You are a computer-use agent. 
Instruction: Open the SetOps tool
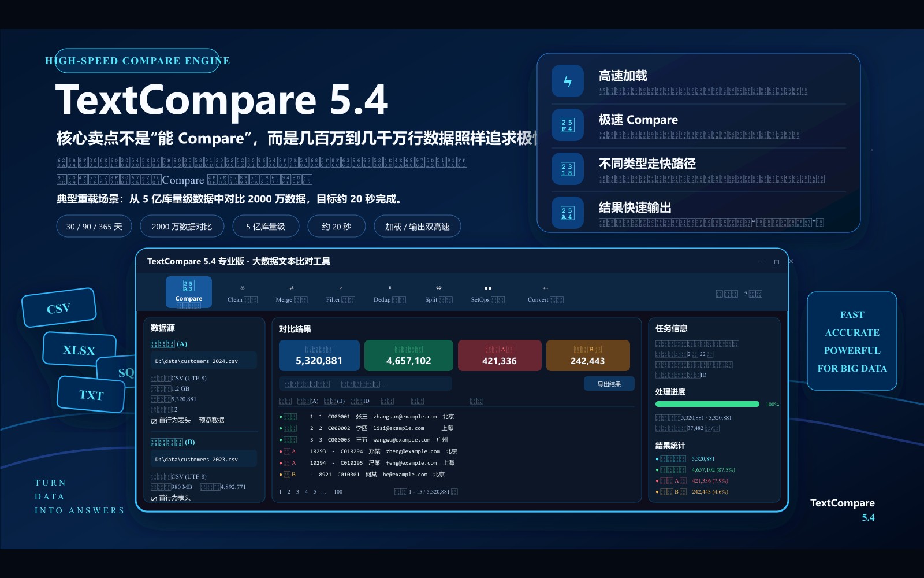(488, 294)
